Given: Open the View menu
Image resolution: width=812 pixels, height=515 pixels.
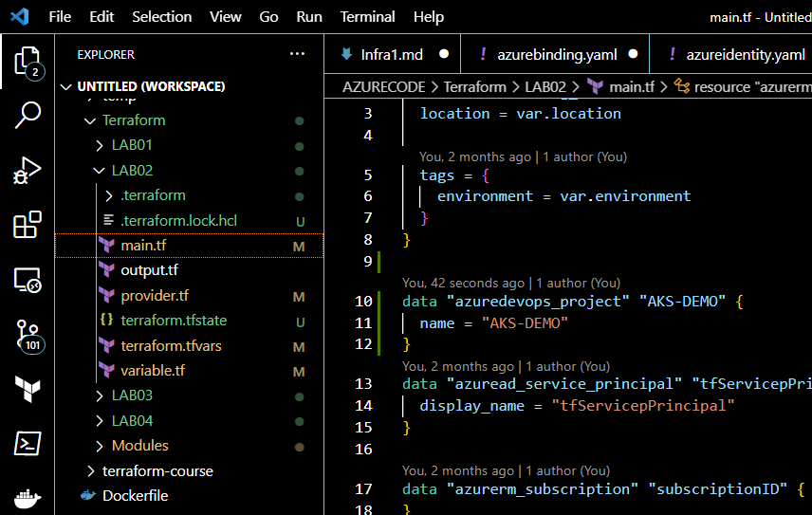Looking at the screenshot, I should click(x=225, y=16).
